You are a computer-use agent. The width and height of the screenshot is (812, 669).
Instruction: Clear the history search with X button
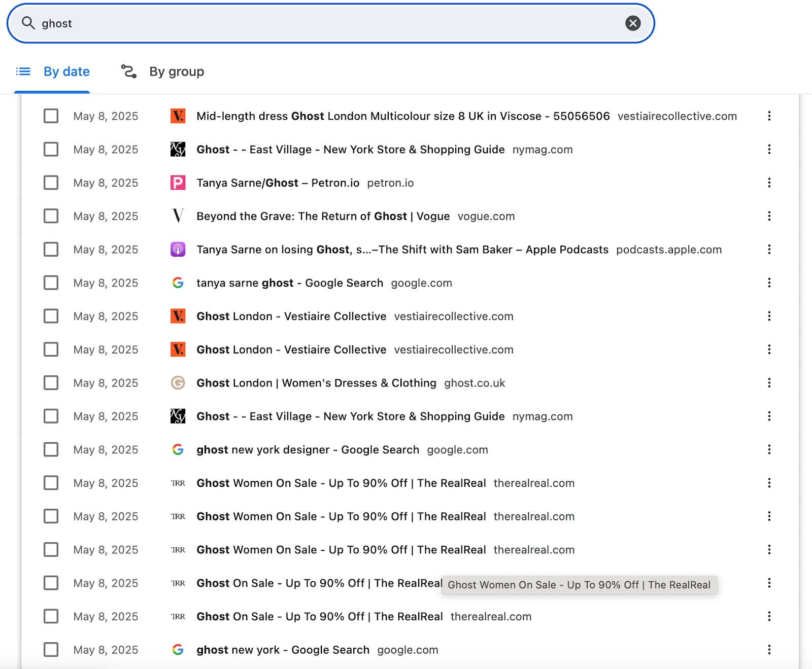[632, 23]
